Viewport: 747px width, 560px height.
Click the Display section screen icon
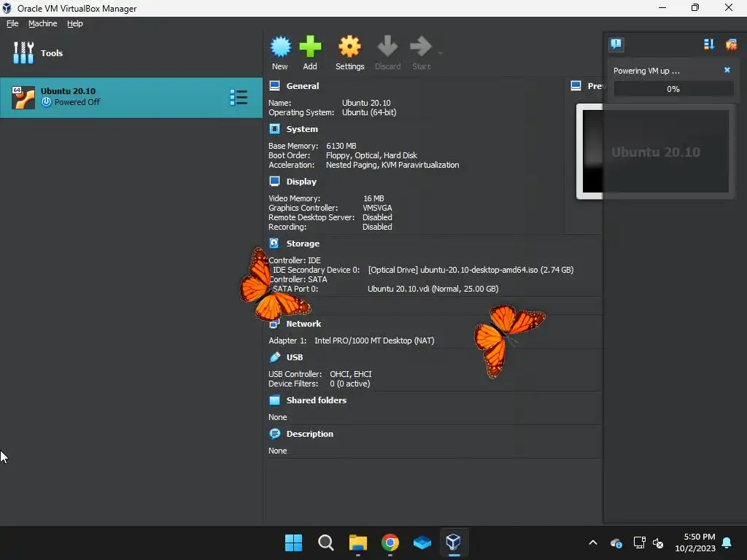(x=274, y=181)
